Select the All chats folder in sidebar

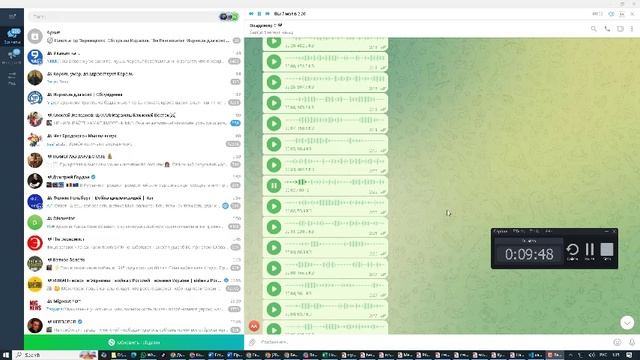pos(12,36)
